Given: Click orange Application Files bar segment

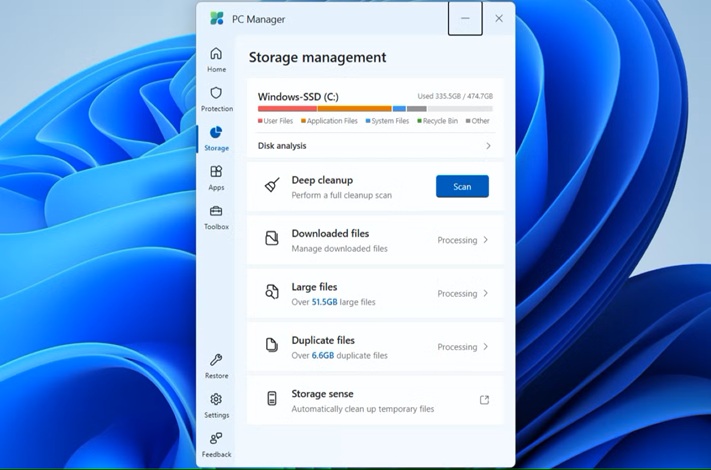Looking at the screenshot, I should [x=355, y=109].
